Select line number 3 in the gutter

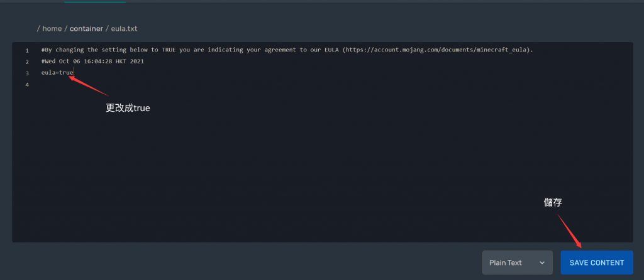coord(27,73)
